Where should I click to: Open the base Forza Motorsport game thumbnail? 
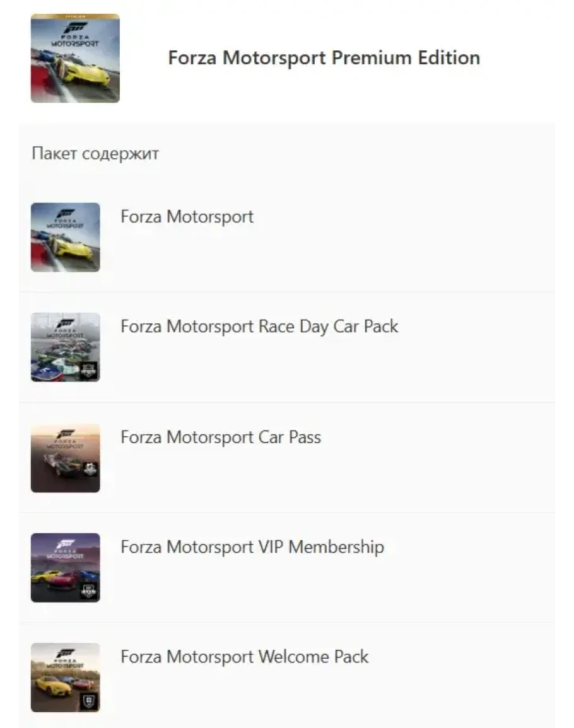pos(65,238)
